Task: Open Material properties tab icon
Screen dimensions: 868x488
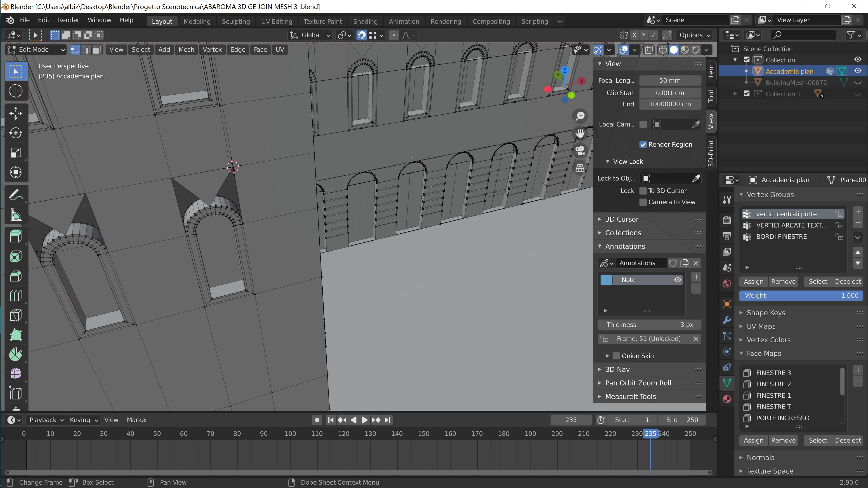Action: (x=727, y=399)
